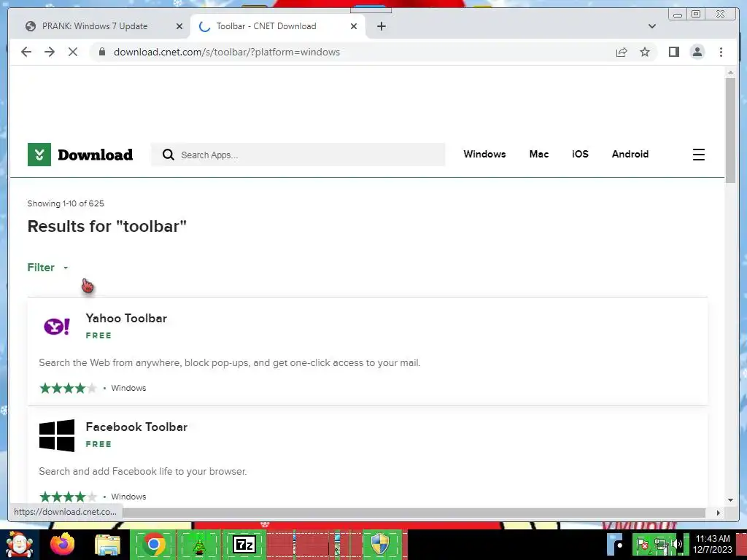Click the Yahoo Toolbar FREE label
Image resolution: width=747 pixels, height=560 pixels.
(x=98, y=335)
